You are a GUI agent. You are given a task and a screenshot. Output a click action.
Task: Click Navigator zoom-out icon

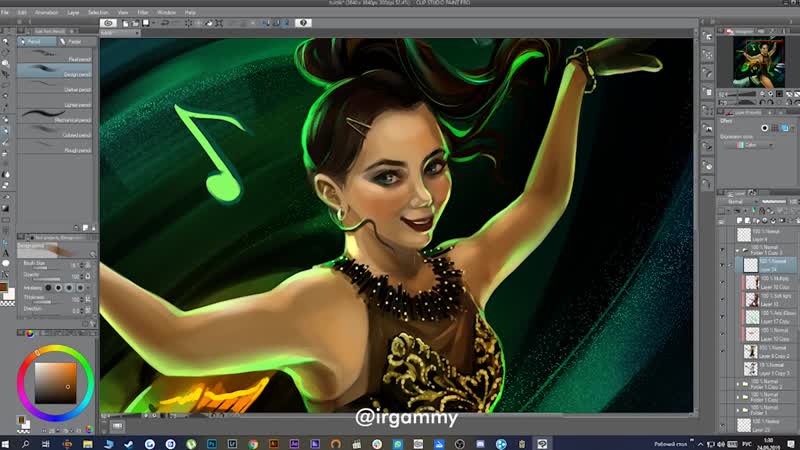(x=762, y=94)
